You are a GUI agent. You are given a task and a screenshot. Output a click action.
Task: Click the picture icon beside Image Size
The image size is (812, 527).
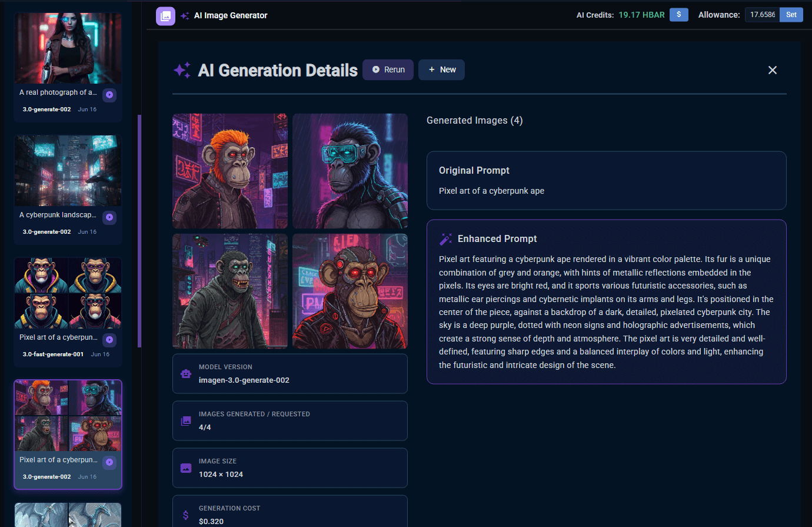click(x=186, y=468)
